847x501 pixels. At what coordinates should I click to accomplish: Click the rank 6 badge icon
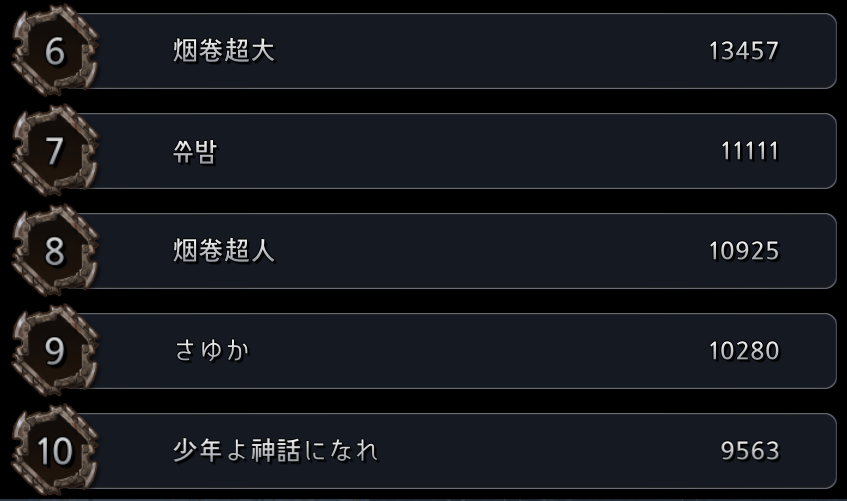[x=55, y=50]
